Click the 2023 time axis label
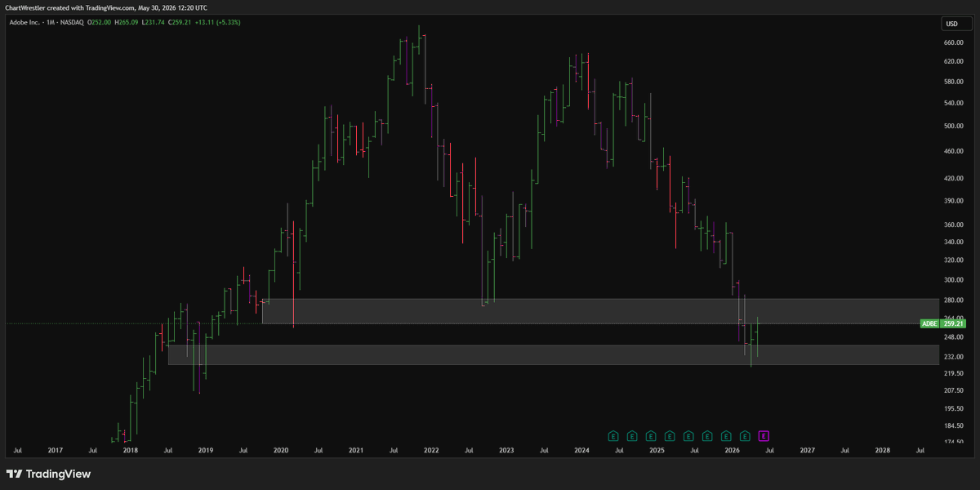 [x=506, y=450]
